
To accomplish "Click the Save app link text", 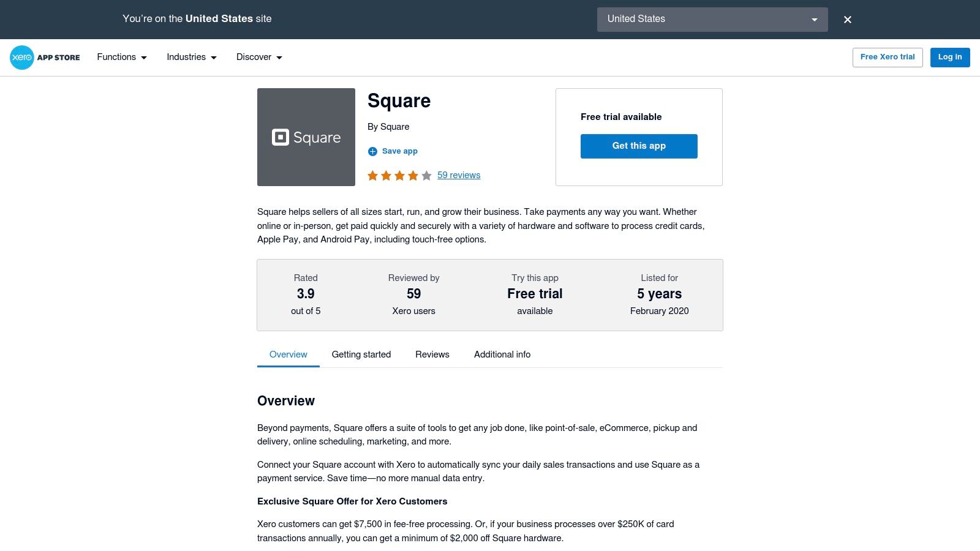I will tap(399, 151).
